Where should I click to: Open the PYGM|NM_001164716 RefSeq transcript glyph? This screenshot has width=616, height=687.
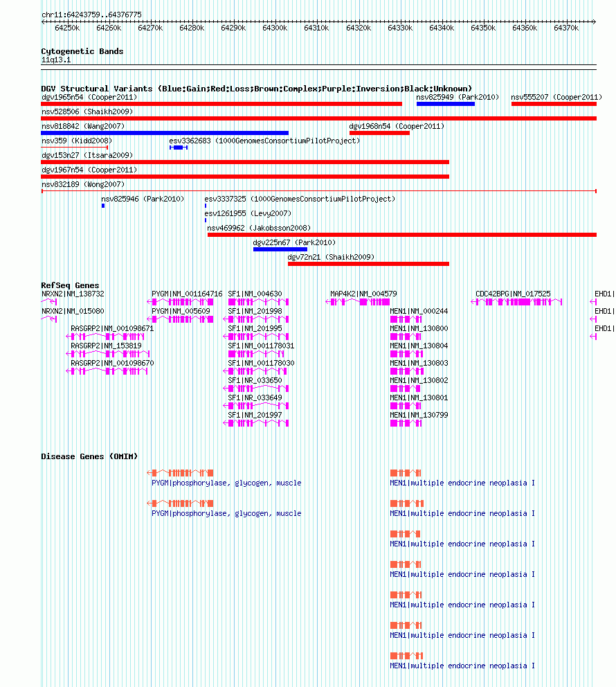(181, 302)
